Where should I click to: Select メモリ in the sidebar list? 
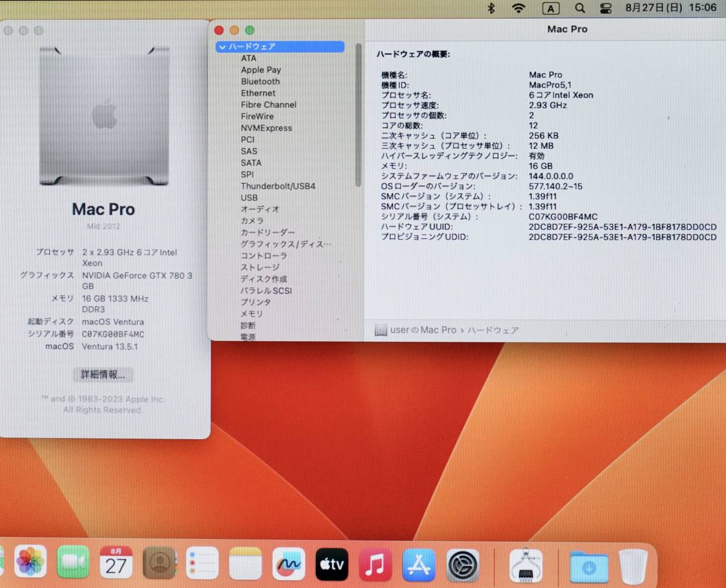[252, 313]
